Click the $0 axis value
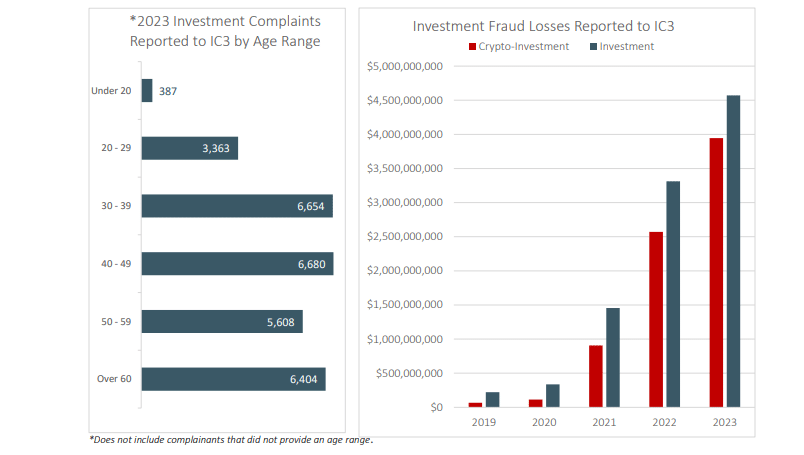Image resolution: width=804 pixels, height=455 pixels. click(436, 407)
